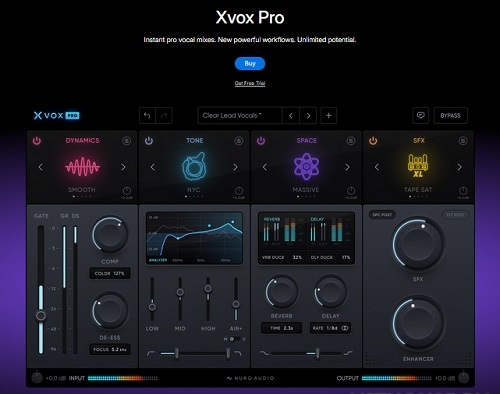Click the TONE module header
Screen dimensions: 500x394
click(x=195, y=141)
